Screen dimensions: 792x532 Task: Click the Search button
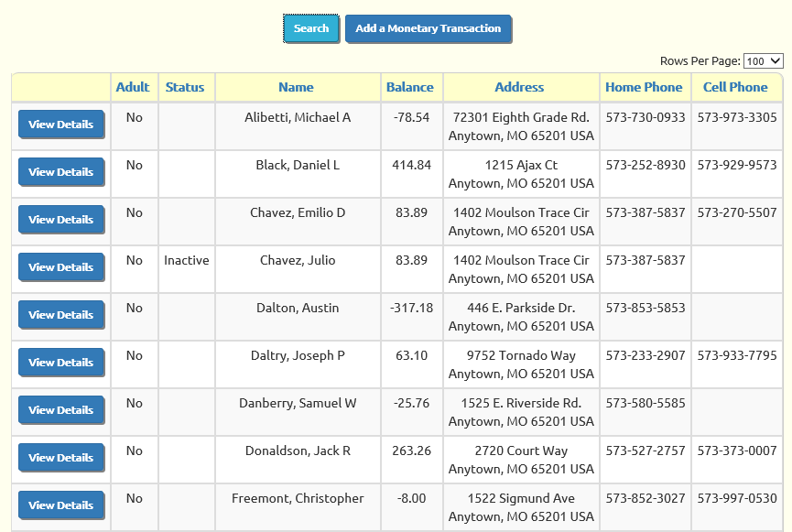tap(310, 28)
